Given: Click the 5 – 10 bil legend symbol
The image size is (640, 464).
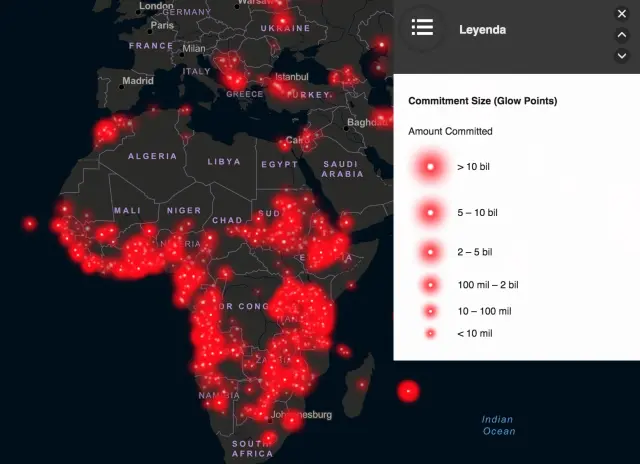Looking at the screenshot, I should click(x=431, y=212).
